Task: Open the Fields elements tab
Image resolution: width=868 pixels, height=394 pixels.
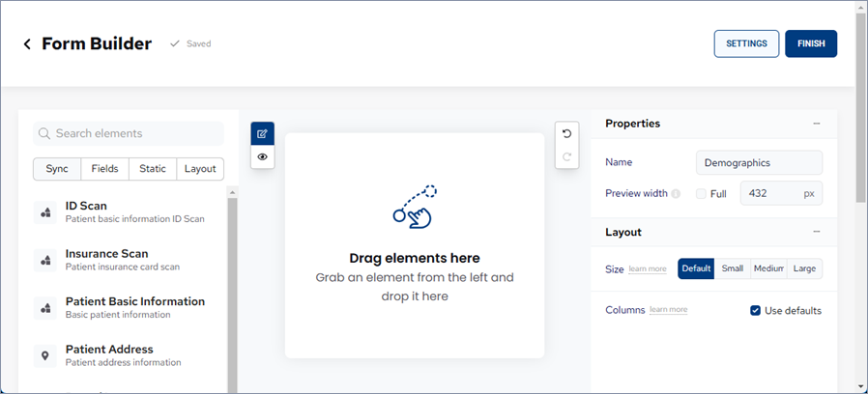Action: point(104,169)
